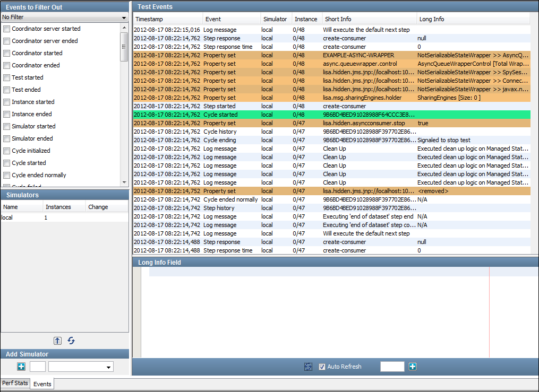
Task: Select the Cycle ended normally event row
Action: [x=332, y=200]
